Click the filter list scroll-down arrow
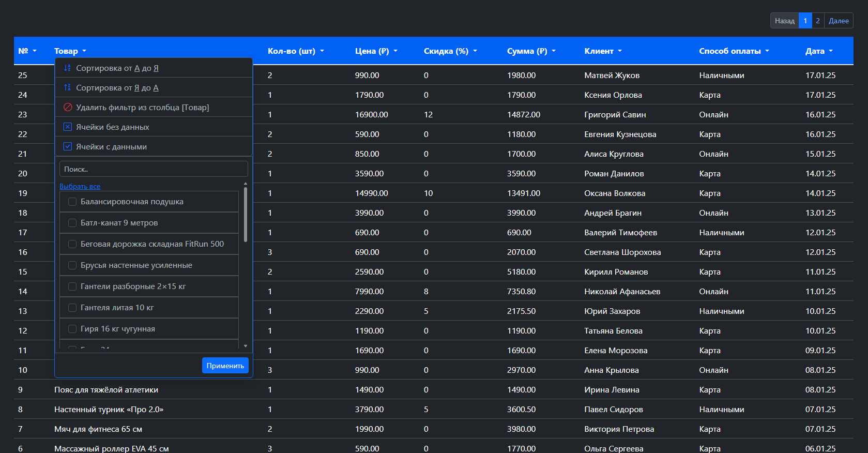Image resolution: width=868 pixels, height=453 pixels. (246, 346)
